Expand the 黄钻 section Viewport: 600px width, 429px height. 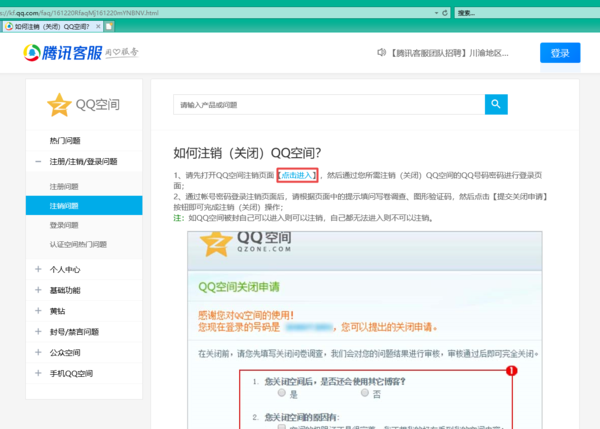38,311
